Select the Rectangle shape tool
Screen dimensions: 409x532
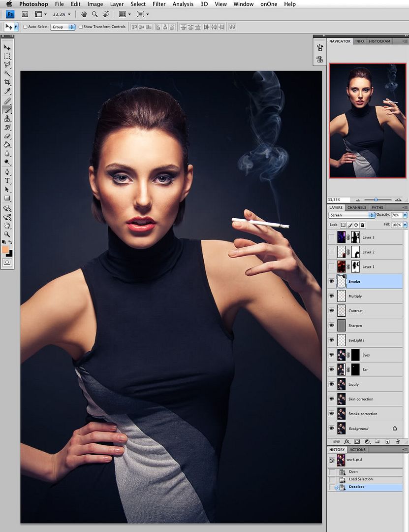[x=7, y=198]
